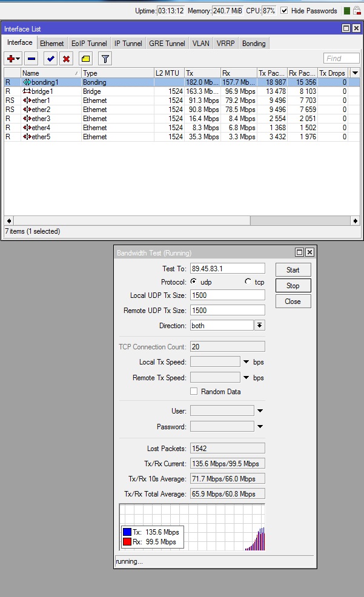Viewport: 364px width, 597px height.
Task: Click the ether2 interface icon
Action: (x=27, y=110)
